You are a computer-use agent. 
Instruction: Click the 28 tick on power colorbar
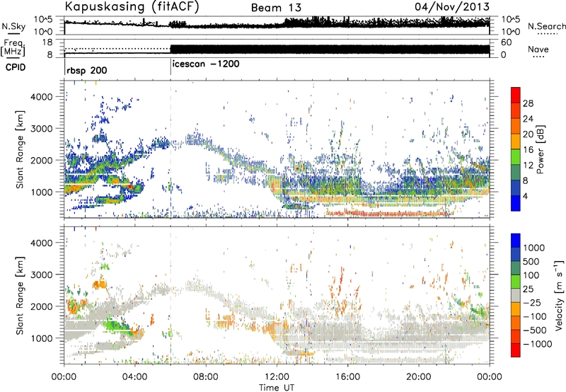[x=528, y=103]
